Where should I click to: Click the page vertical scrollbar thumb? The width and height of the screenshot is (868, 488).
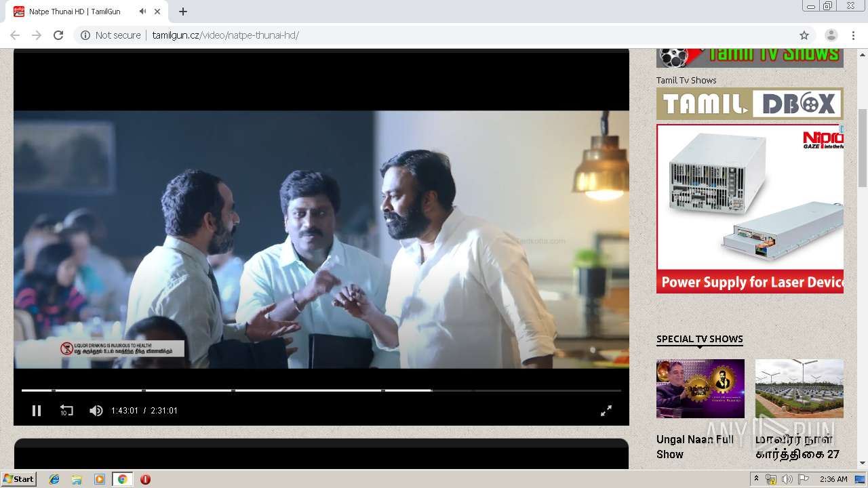tap(863, 147)
